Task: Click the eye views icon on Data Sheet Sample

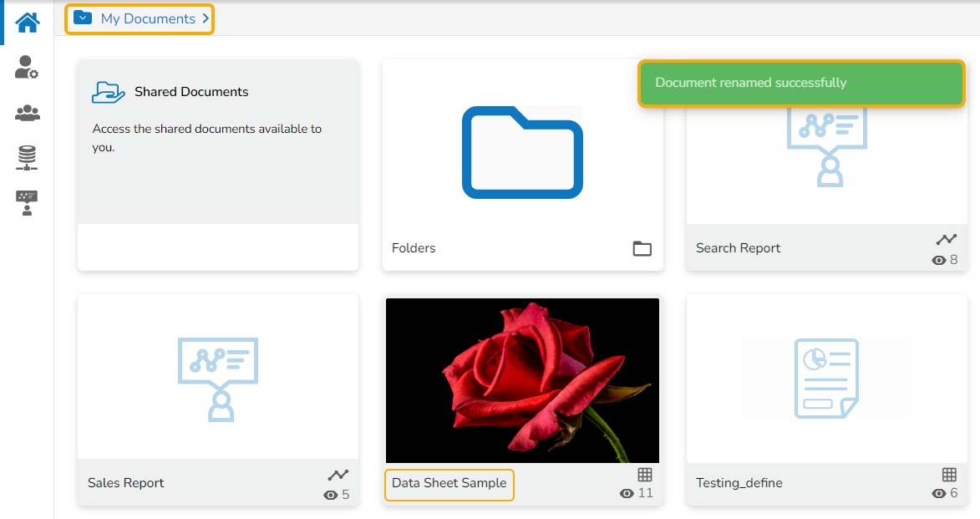Action: click(x=627, y=494)
